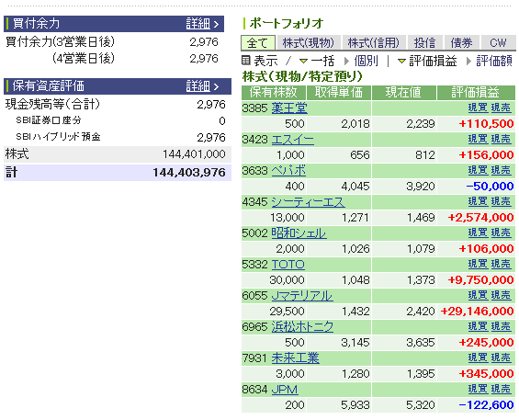Open TOTO stock link

(x=288, y=265)
